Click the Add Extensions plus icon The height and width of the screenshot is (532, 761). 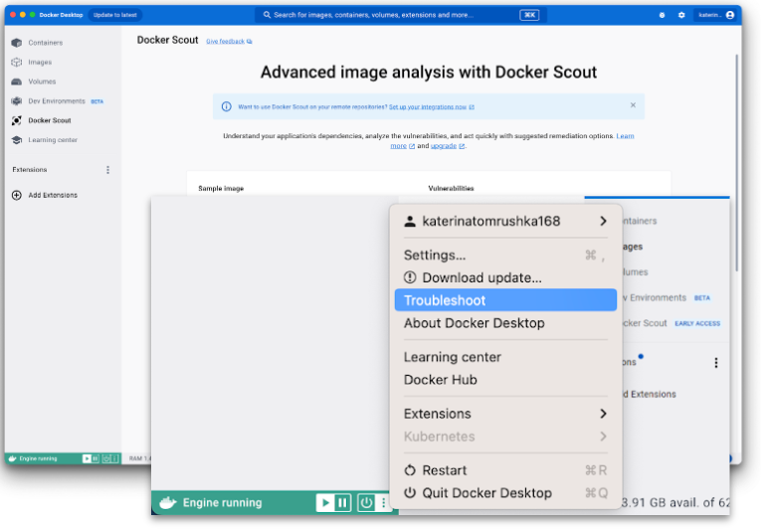click(x=16, y=195)
